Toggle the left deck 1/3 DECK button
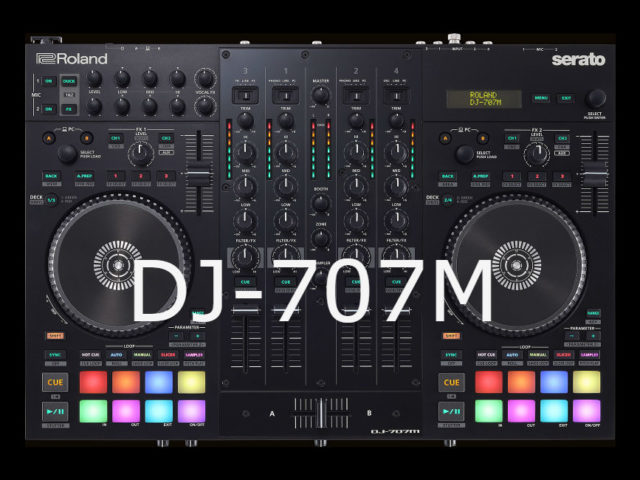Screen dimensions: 640x480 coord(51,200)
